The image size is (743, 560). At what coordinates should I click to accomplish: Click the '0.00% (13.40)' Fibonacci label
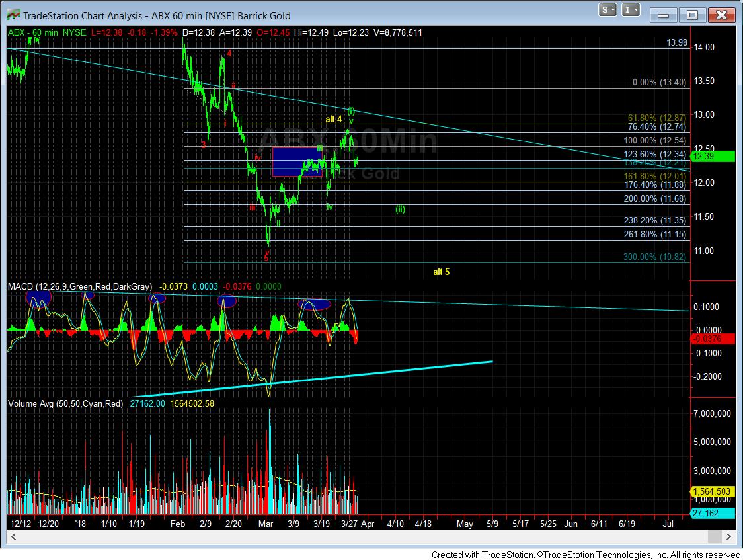(x=659, y=83)
